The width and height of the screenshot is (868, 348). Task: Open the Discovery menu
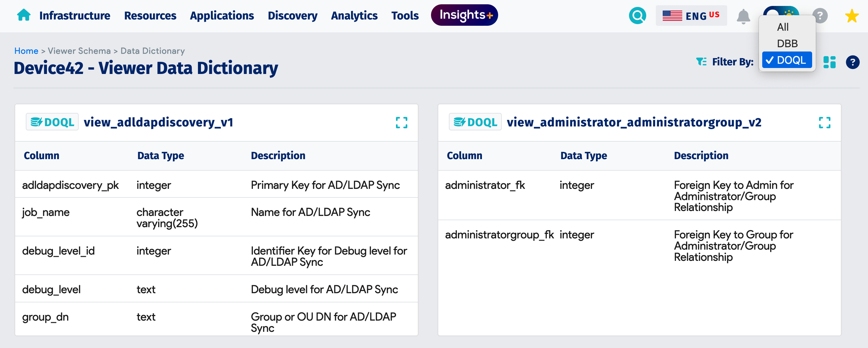(293, 16)
